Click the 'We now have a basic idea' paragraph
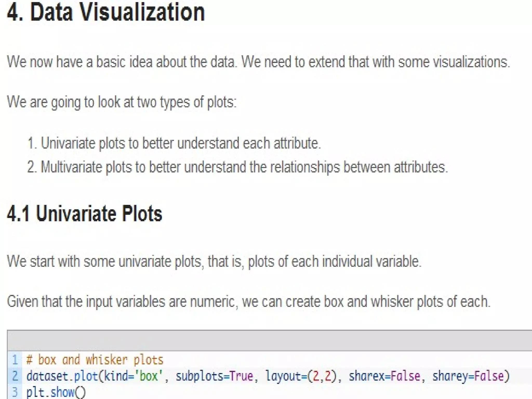The width and height of the screenshot is (532, 399). coord(258,62)
